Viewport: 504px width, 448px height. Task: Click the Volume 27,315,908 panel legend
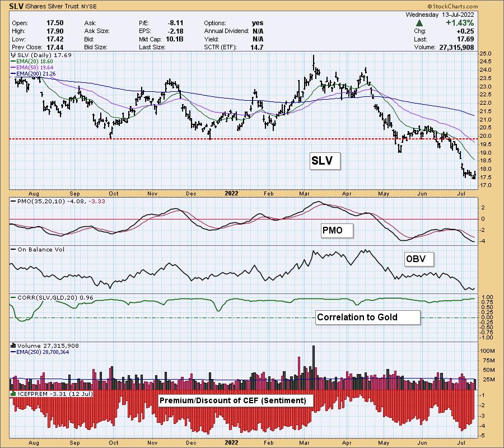tap(45, 346)
